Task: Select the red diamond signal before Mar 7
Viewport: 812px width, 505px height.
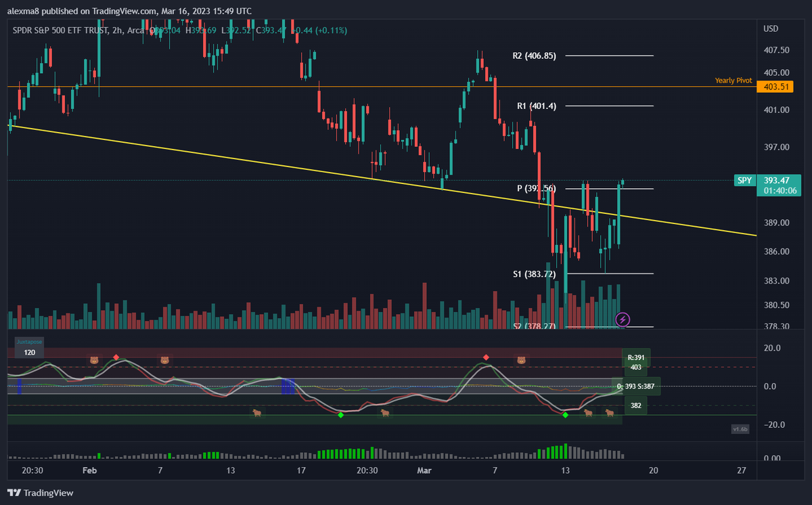Action: tap(486, 357)
